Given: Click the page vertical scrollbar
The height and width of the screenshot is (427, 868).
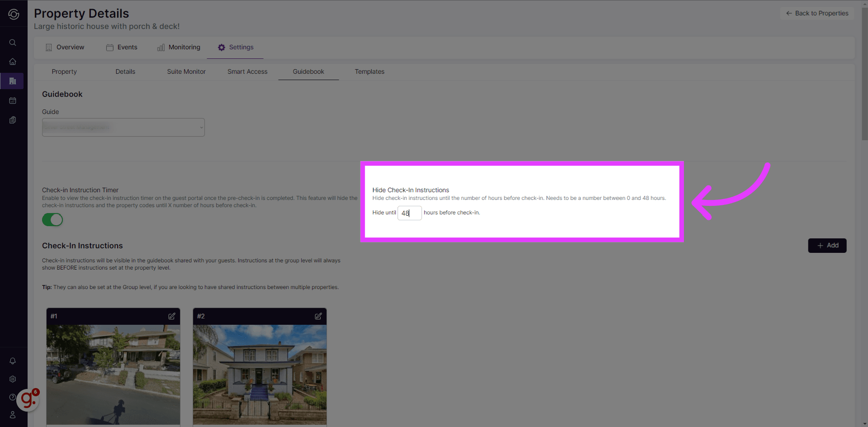Looking at the screenshot, I should [x=864, y=72].
